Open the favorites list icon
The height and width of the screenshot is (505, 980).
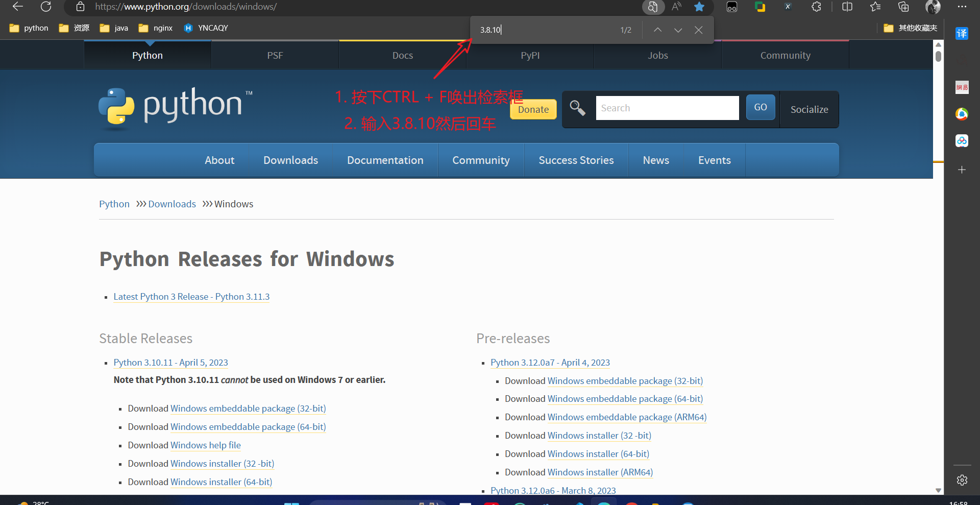coord(875,7)
